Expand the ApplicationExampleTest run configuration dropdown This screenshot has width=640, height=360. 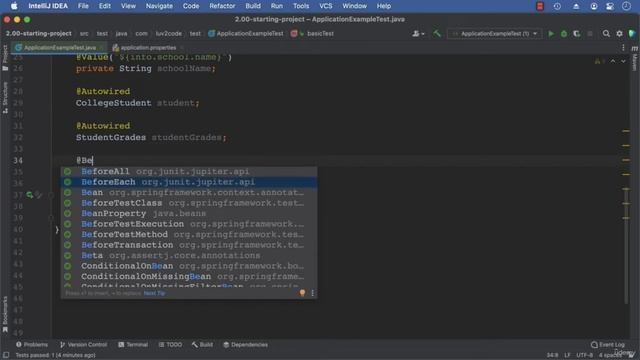click(494, 34)
